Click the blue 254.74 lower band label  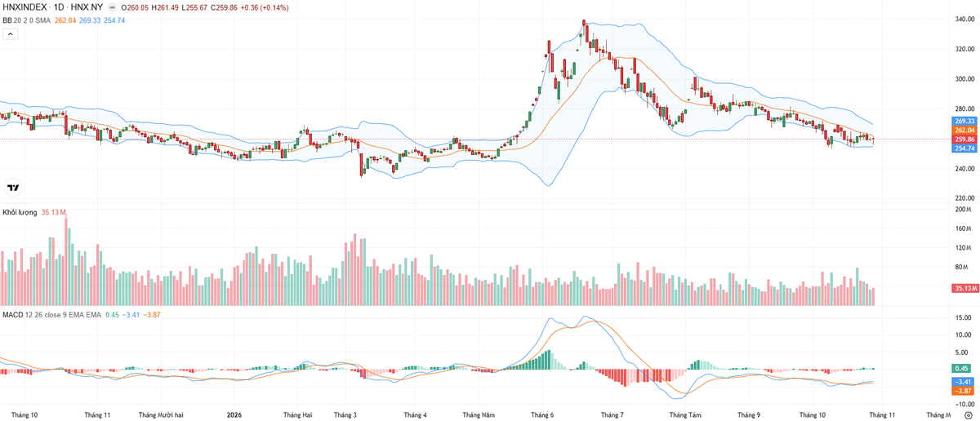click(x=964, y=148)
